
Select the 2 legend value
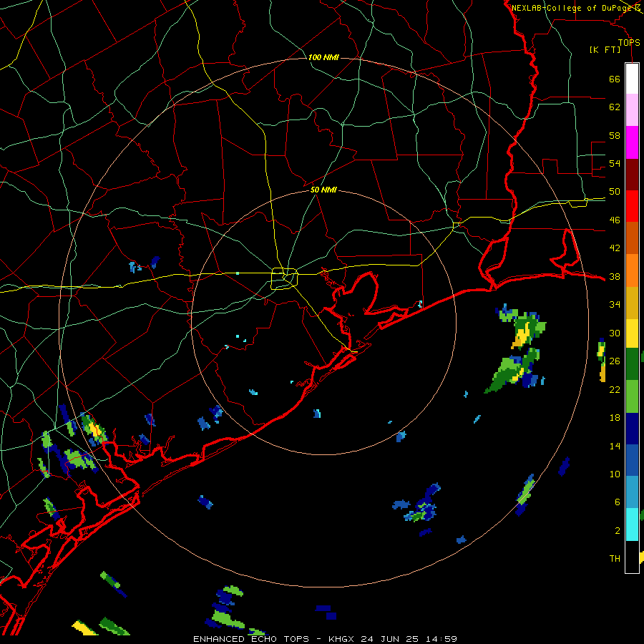click(617, 530)
